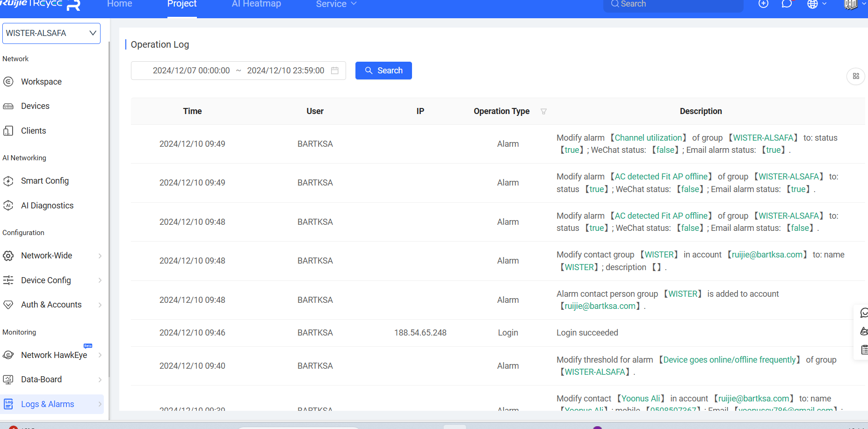
Task: Click the User column header
Action: pyautogui.click(x=315, y=111)
